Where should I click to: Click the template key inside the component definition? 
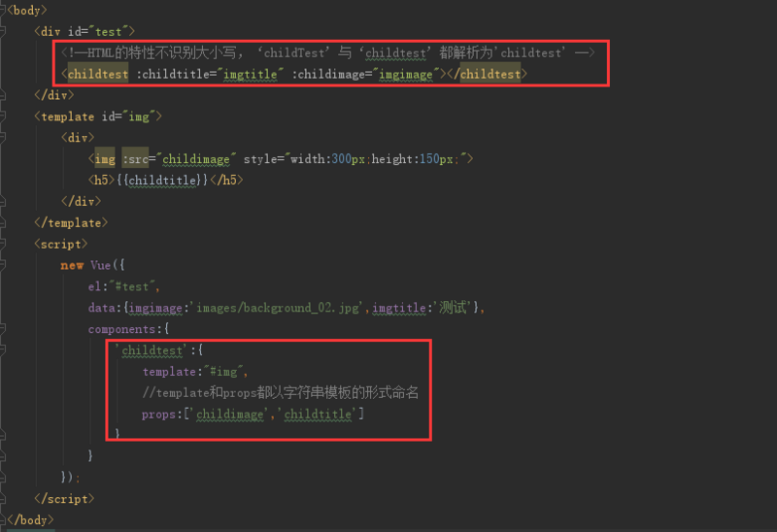click(169, 372)
